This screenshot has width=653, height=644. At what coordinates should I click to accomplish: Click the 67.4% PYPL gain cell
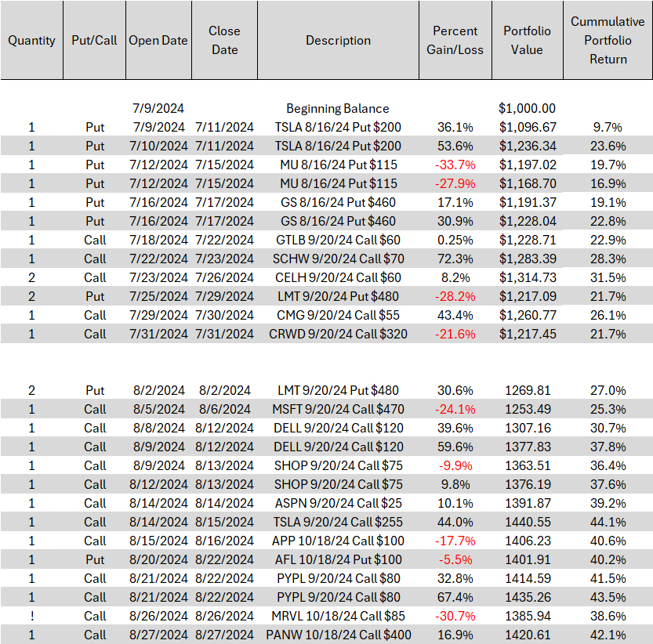pyautogui.click(x=455, y=597)
